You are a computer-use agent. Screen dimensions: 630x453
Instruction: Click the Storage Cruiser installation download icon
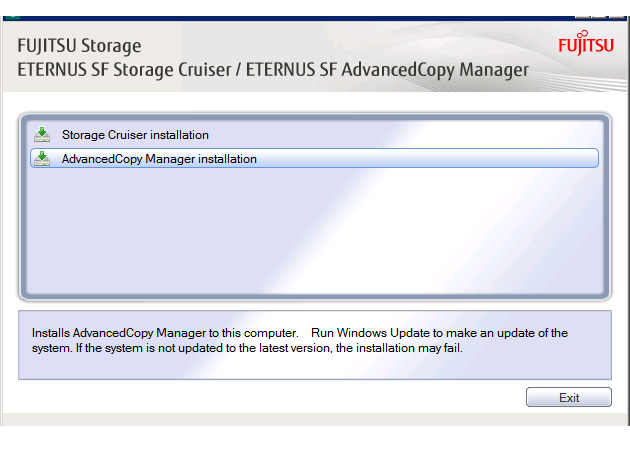pyautogui.click(x=42, y=135)
